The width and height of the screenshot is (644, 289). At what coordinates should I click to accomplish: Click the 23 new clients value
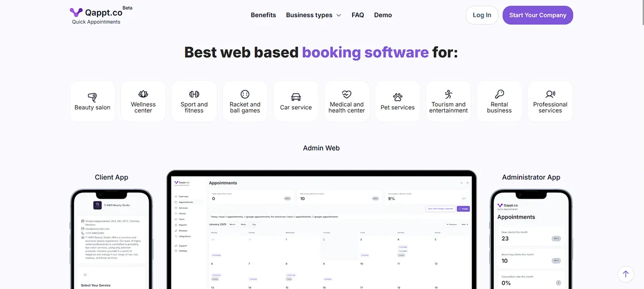point(505,239)
